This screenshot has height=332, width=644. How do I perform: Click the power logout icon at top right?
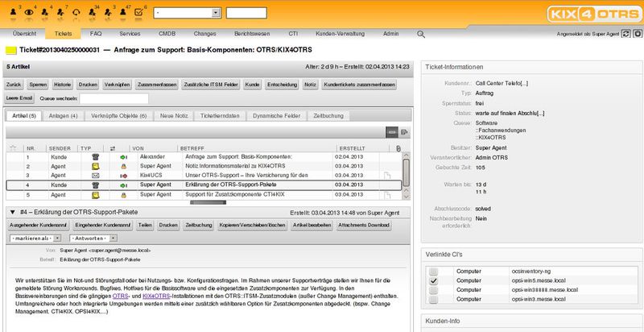(638, 34)
